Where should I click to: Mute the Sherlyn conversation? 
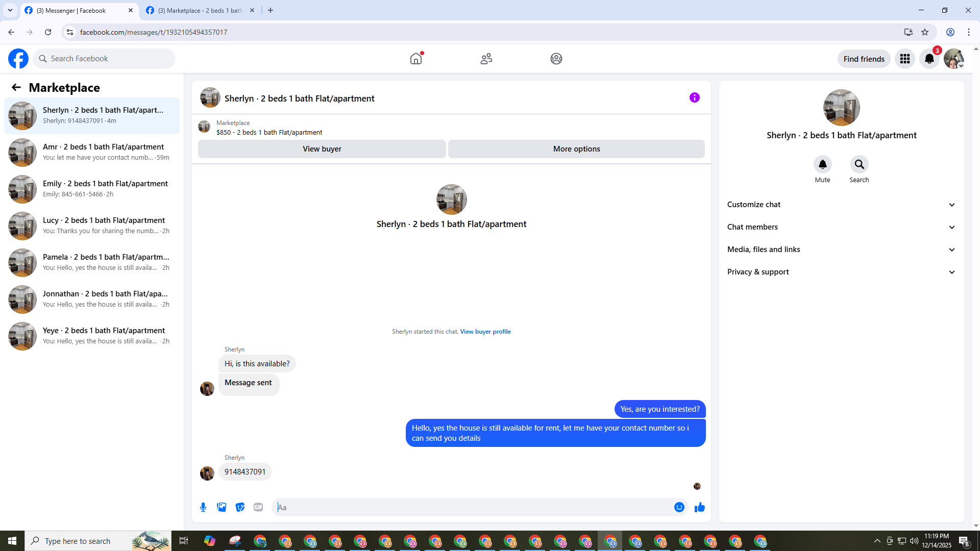[822, 164]
